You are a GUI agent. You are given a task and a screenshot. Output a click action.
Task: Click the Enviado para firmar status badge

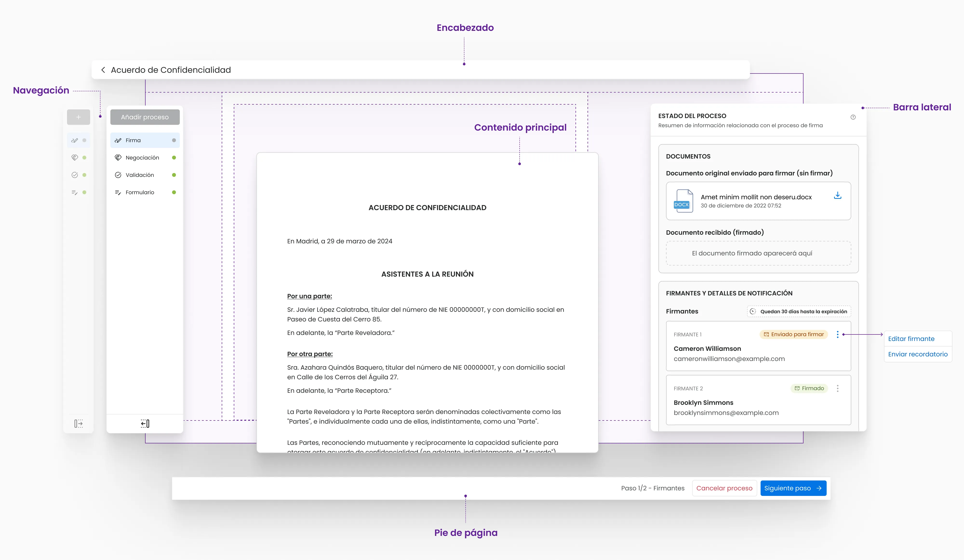(794, 334)
